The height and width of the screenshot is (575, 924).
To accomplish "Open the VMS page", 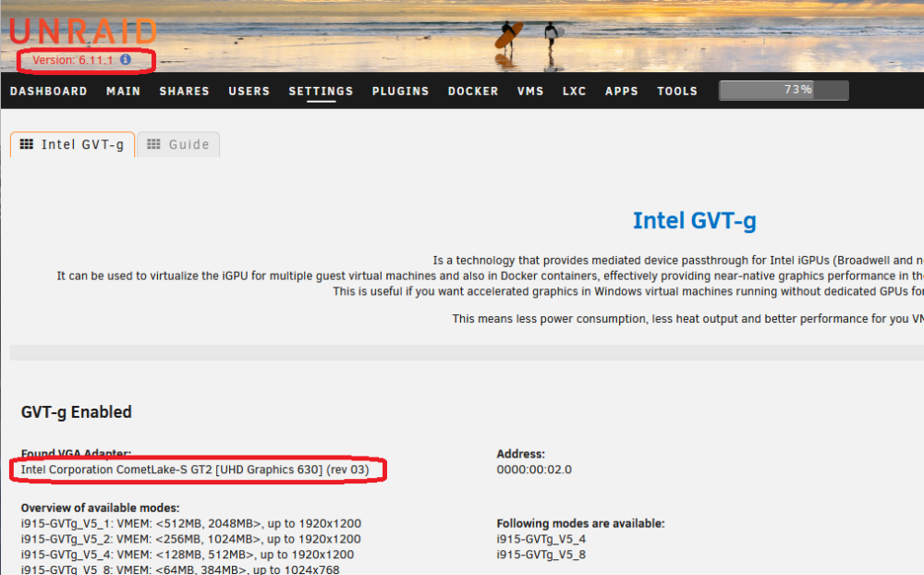I will coord(530,92).
